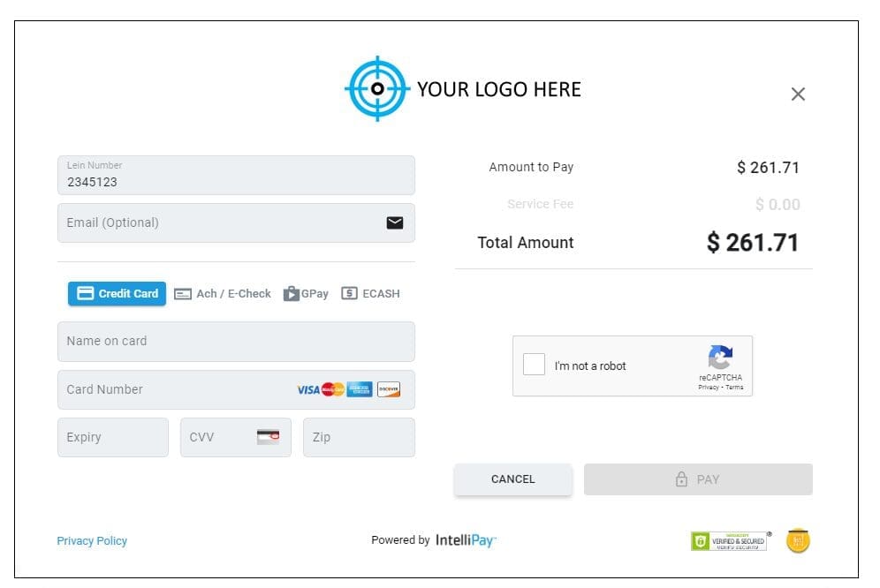The image size is (880, 588).
Task: Click the Mastercard icon beside Card Number
Action: coord(332,389)
